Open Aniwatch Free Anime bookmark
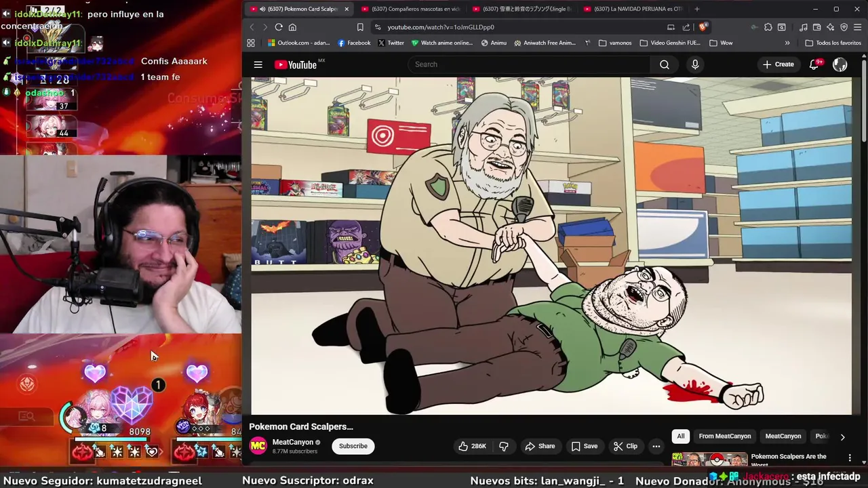The image size is (868, 488). click(545, 43)
